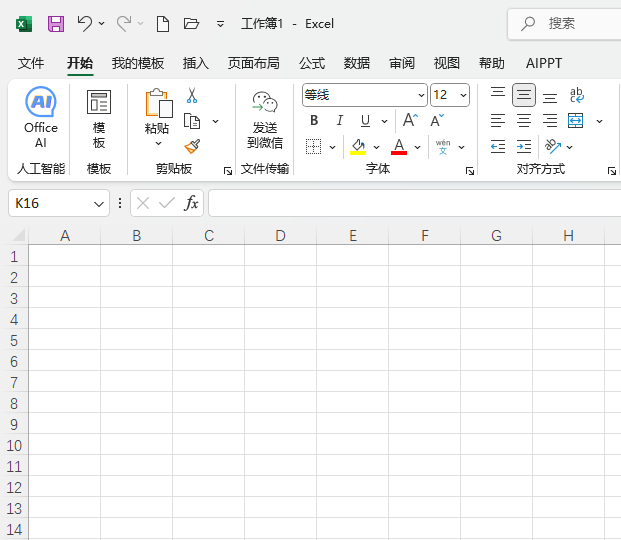
Task: Switch to the 插入 (Insert) tab
Action: point(196,63)
